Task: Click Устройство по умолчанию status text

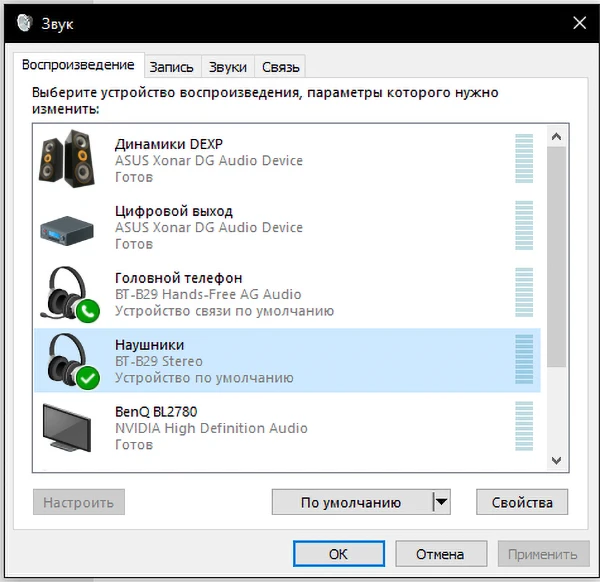Action: point(204,378)
